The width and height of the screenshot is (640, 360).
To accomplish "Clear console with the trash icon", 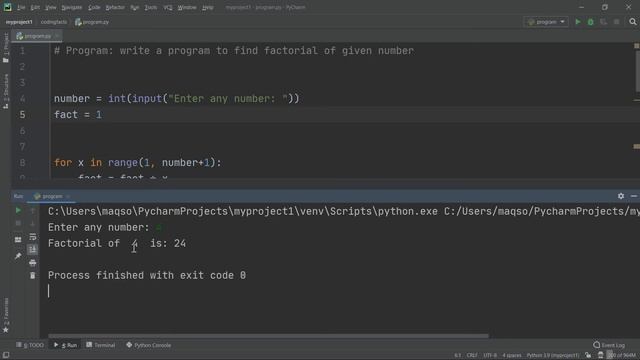I will click(33, 276).
